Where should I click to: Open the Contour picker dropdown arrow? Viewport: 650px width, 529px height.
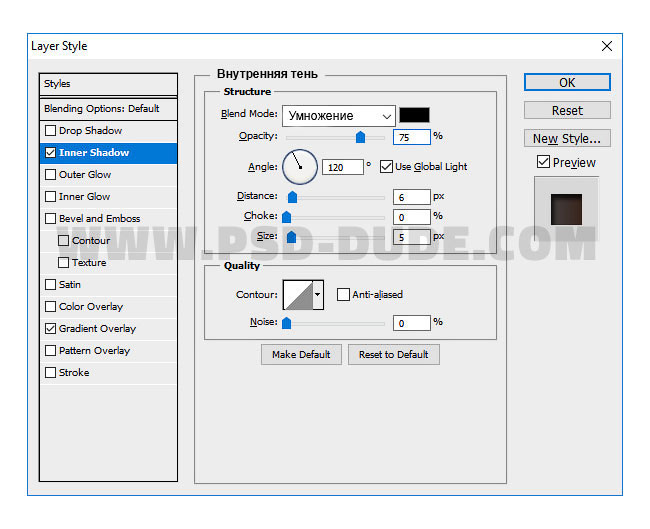point(318,295)
